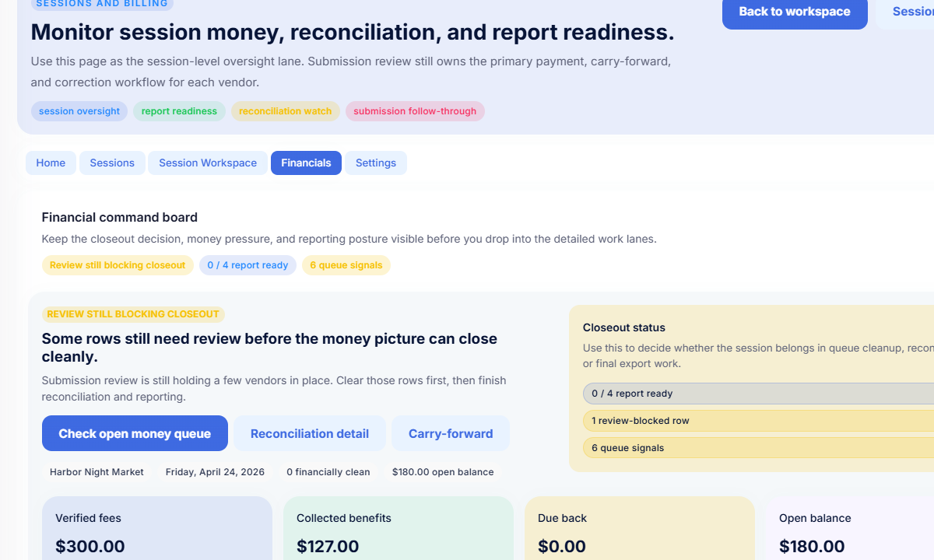Click the Harbor Night Market chip
This screenshot has height=560, width=934.
pos(97,472)
